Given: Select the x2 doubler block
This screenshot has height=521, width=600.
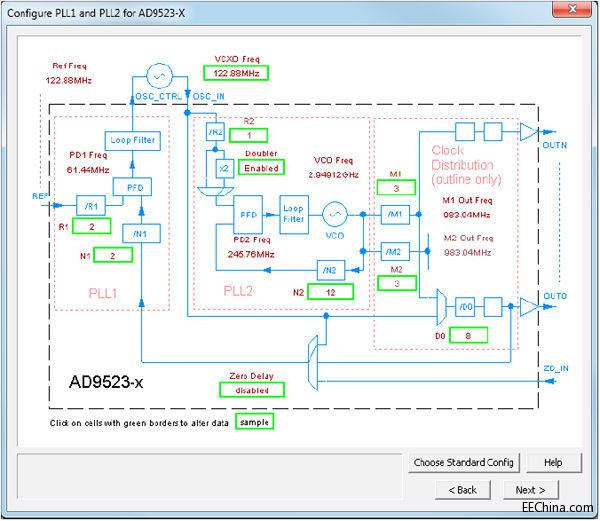Looking at the screenshot, I should (224, 170).
